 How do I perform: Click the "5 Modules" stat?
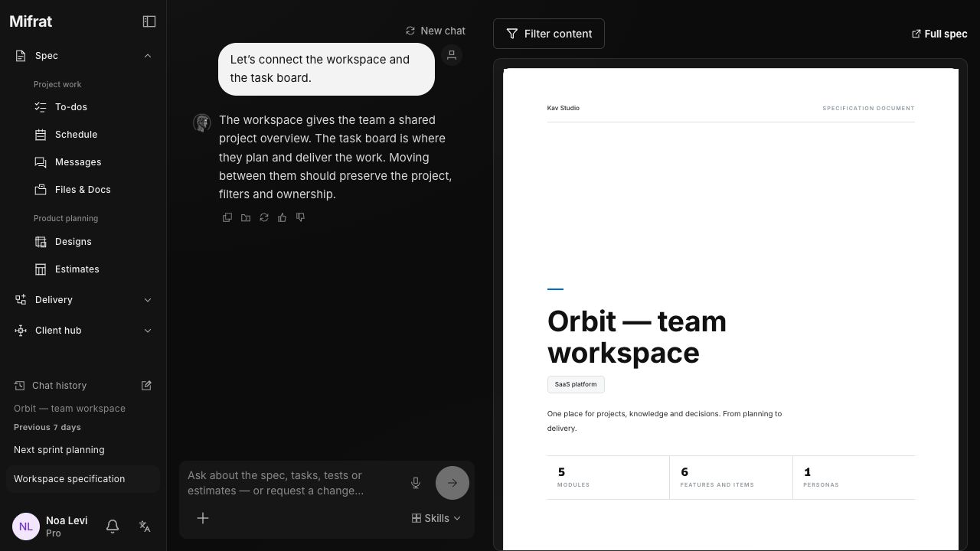pyautogui.click(x=608, y=478)
